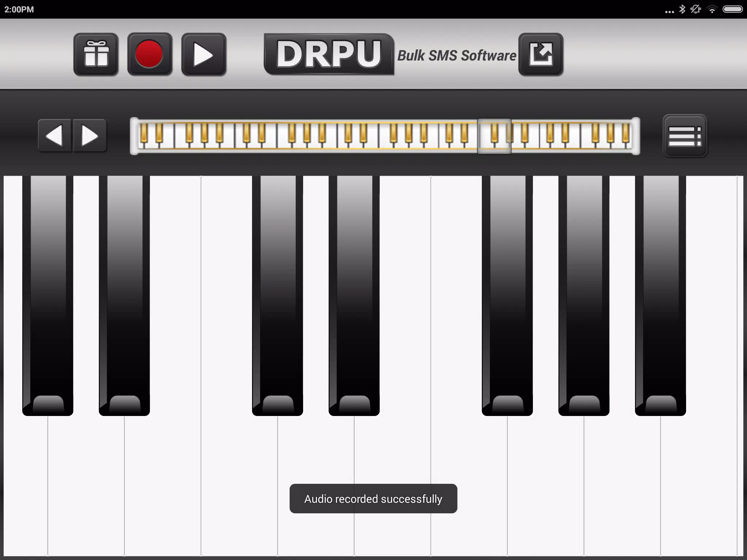Toggle playback using the play button
The width and height of the screenshot is (747, 560).
click(204, 55)
